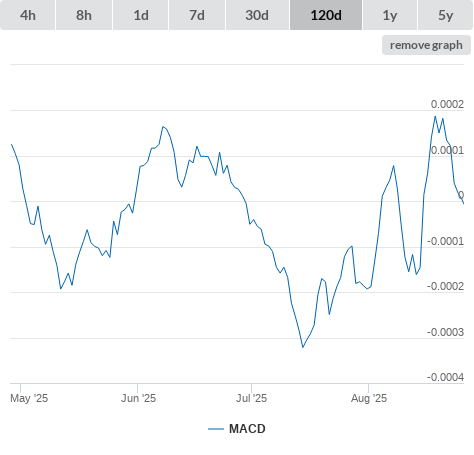The height and width of the screenshot is (455, 474).
Task: Click the Jun '25 axis label
Action: tap(138, 398)
